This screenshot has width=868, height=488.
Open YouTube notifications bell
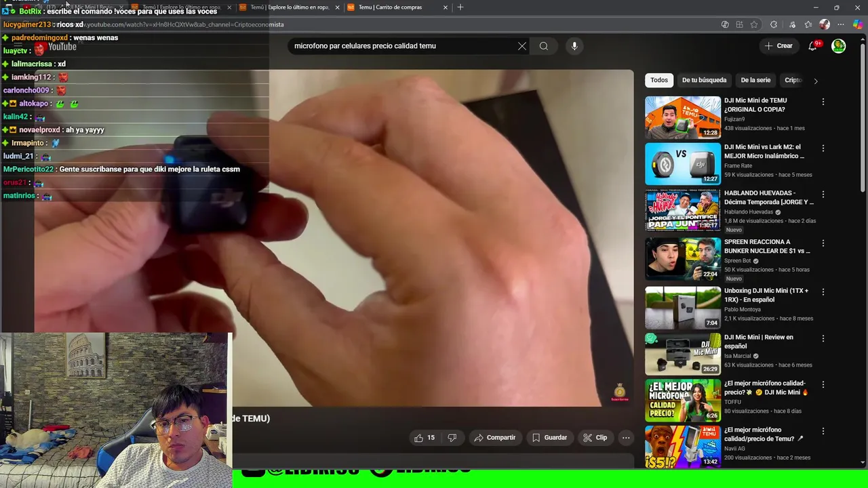[x=812, y=46]
